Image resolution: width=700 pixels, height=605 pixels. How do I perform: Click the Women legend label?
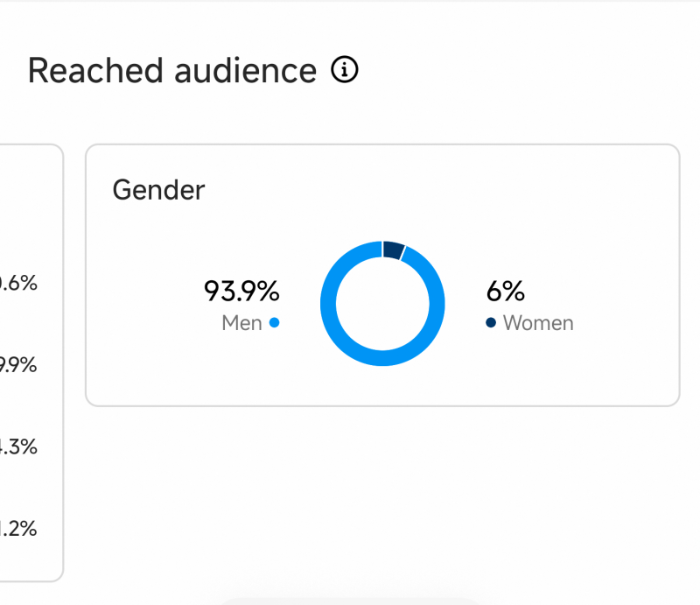(x=538, y=323)
